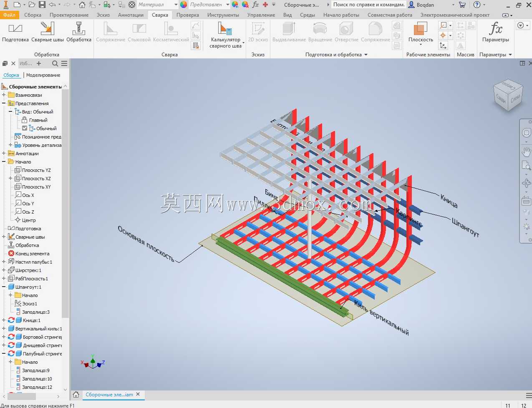The height and width of the screenshot is (408, 532).
Task: Add a new browser panel with plus
Action: (39, 63)
